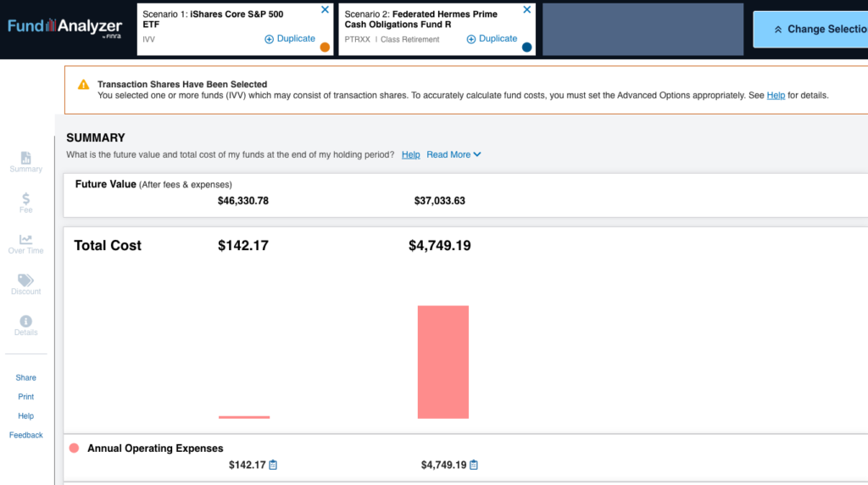
Task: Follow Help link in warning banner
Action: (776, 96)
